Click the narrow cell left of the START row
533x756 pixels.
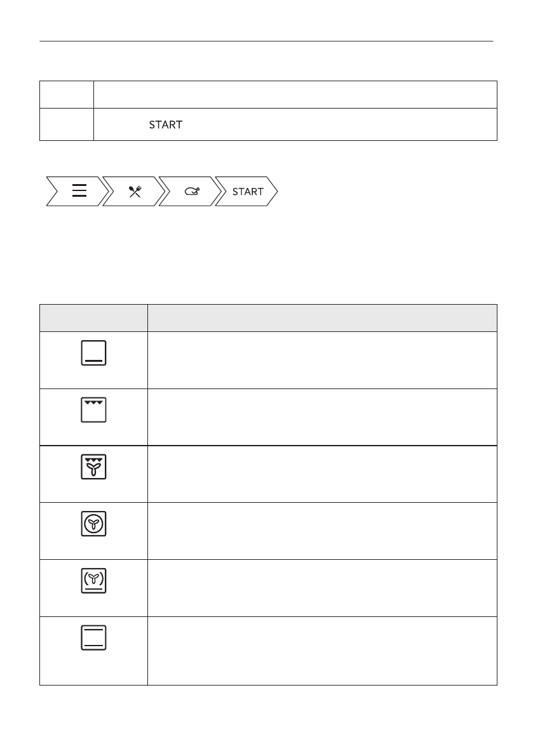click(x=67, y=124)
